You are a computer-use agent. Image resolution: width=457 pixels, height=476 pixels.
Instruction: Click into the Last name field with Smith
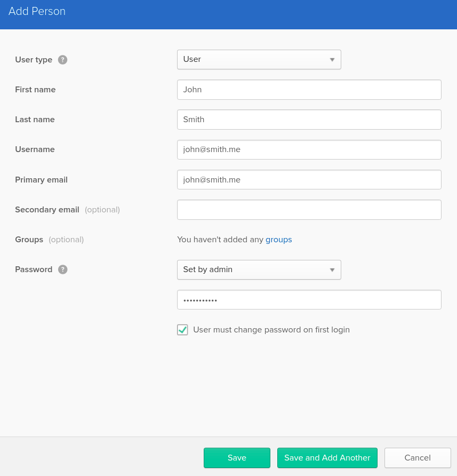309,120
